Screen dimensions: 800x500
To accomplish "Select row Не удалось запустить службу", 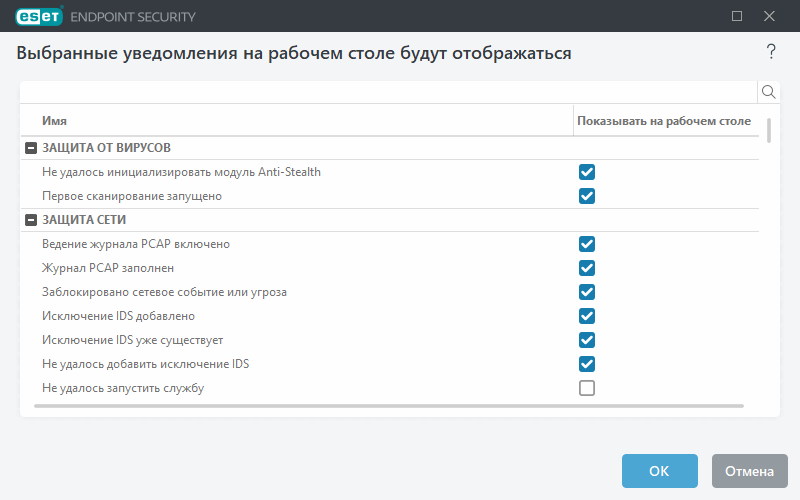I will [390, 388].
